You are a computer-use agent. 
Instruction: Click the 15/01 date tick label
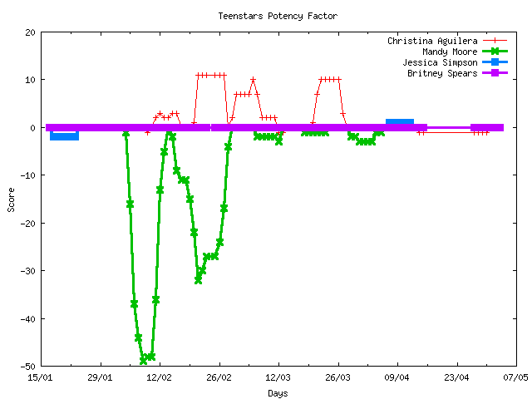click(x=41, y=377)
